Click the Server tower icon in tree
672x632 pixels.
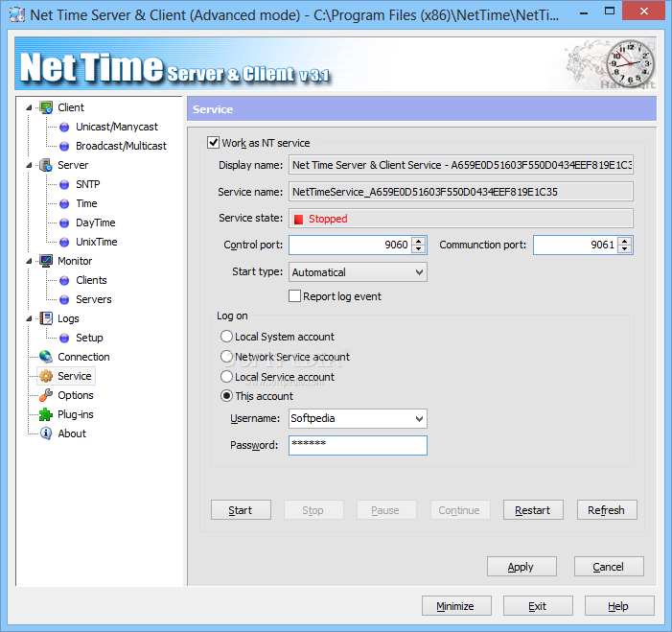click(46, 165)
